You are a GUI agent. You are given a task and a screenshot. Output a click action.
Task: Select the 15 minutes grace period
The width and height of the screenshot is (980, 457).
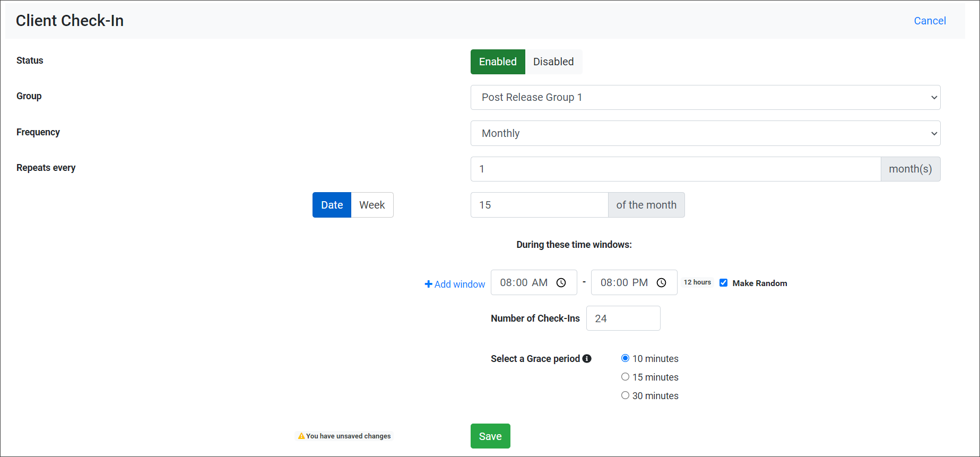coord(625,377)
